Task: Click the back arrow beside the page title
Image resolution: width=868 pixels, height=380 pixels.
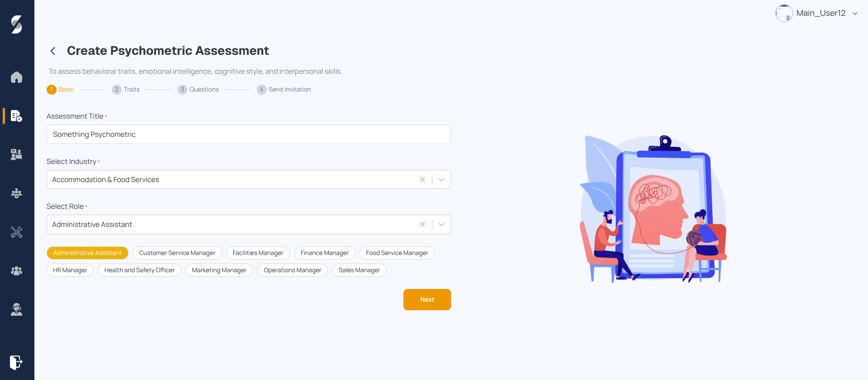Action: point(53,51)
